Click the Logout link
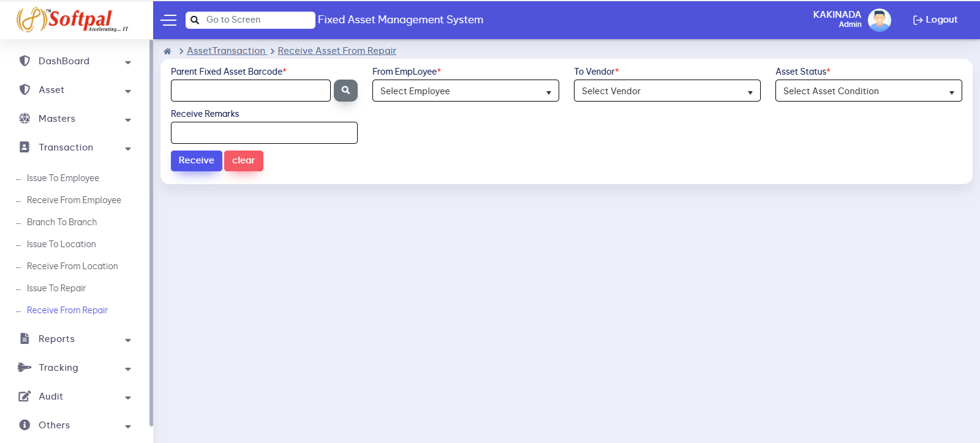The width and height of the screenshot is (980, 443). (x=935, y=20)
